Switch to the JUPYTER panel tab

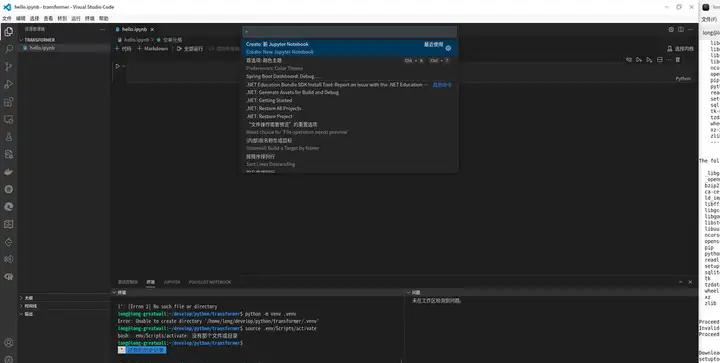click(172, 282)
